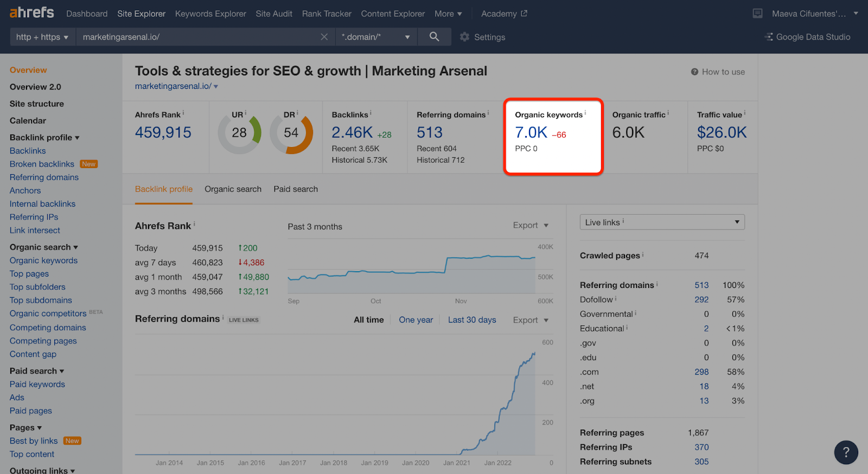
Task: Open the Link intersect report
Action: pos(35,230)
